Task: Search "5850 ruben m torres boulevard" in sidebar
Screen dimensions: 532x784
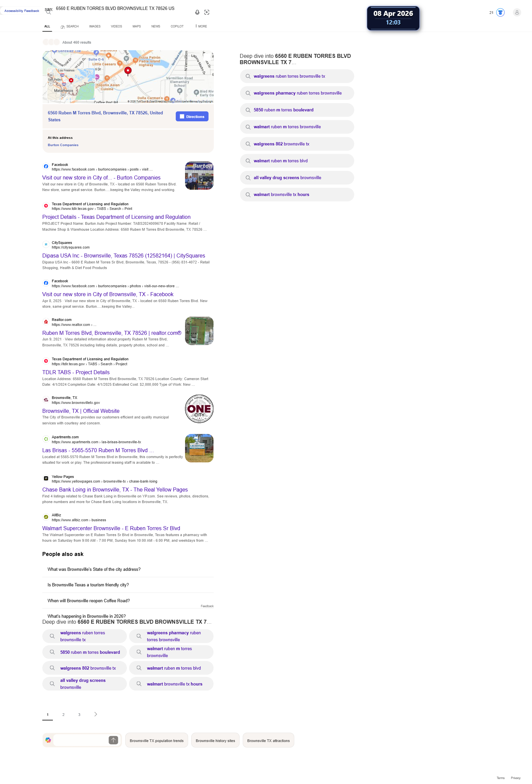Action: coord(297,110)
